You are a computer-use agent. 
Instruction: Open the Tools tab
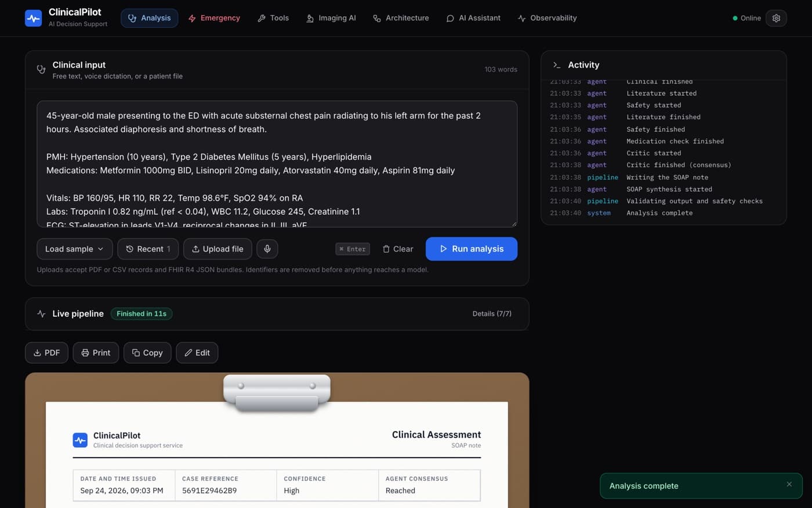click(x=273, y=18)
